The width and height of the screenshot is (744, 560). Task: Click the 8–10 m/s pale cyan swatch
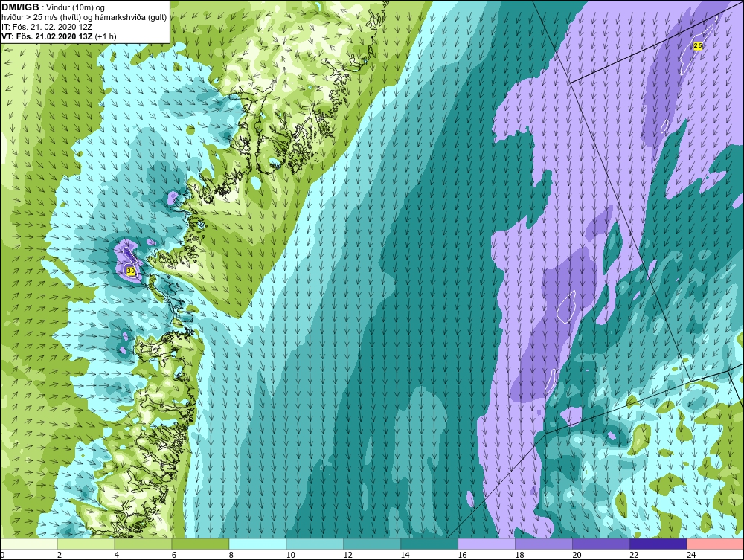pyautogui.click(x=257, y=544)
